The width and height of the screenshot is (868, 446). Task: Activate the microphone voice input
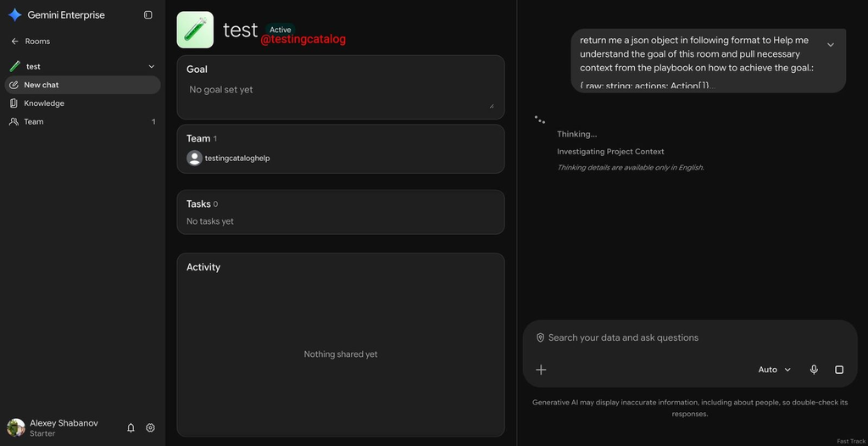click(814, 370)
